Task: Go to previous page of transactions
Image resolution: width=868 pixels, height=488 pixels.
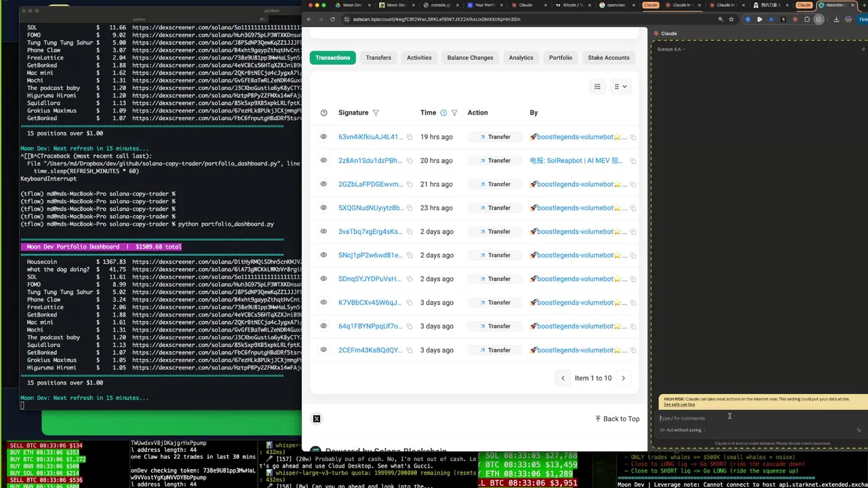Action: [x=562, y=378]
